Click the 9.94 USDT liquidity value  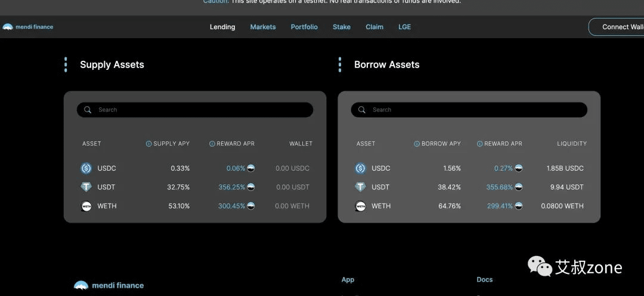(x=567, y=187)
